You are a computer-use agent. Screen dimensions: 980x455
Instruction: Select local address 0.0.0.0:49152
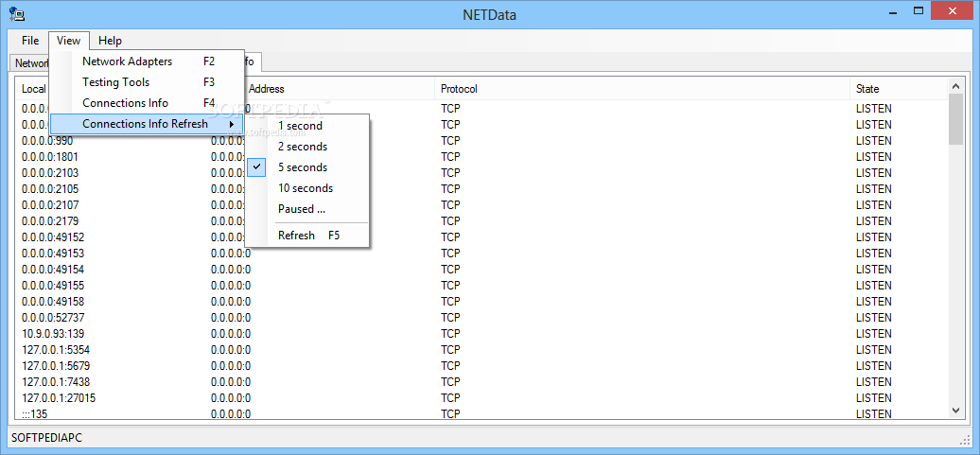pos(53,236)
